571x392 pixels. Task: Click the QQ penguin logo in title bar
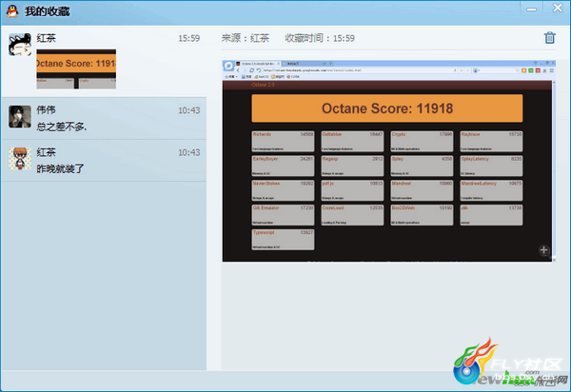12,11
